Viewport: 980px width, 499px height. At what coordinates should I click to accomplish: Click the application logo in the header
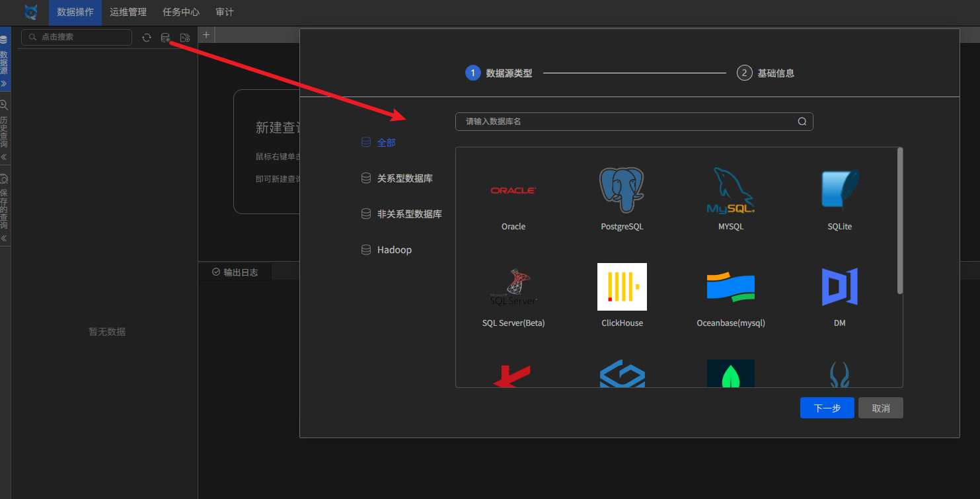30,12
